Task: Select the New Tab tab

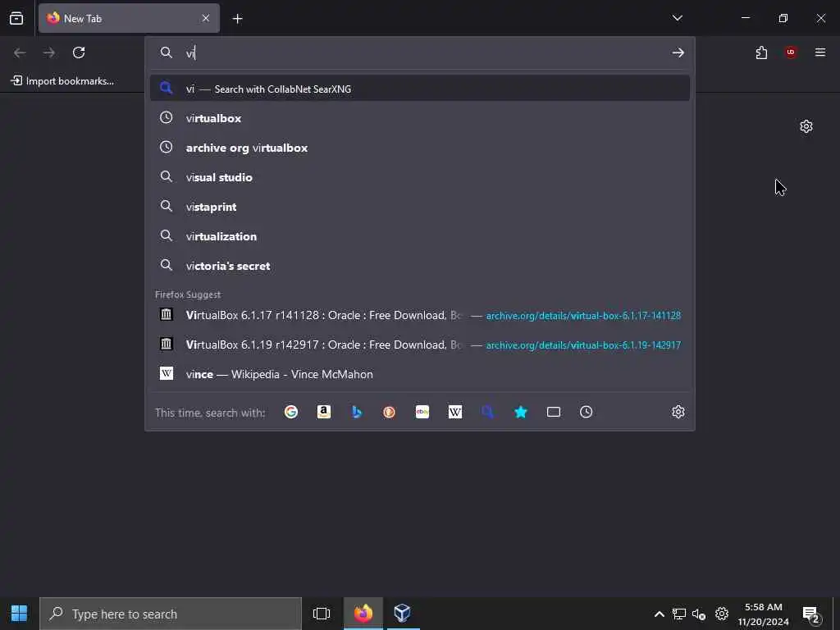Action: [x=129, y=18]
